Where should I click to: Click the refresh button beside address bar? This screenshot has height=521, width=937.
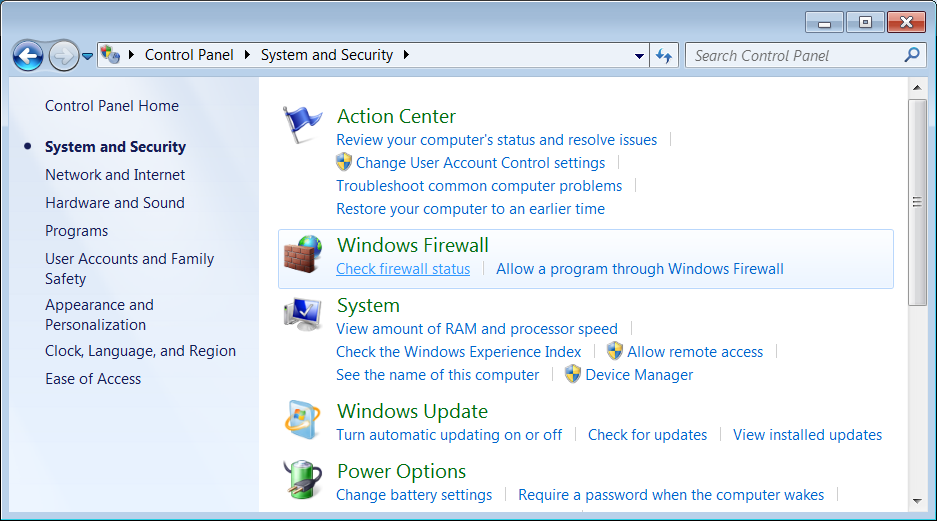[x=664, y=56]
